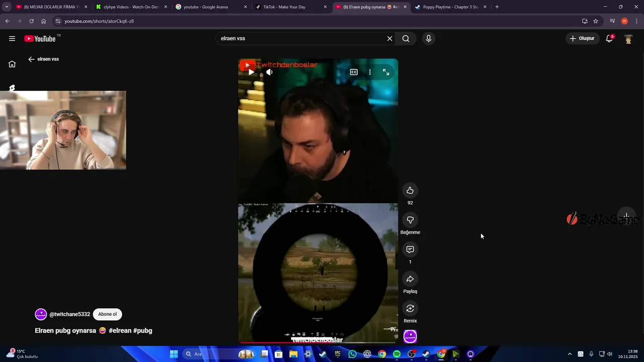Image resolution: width=644 pixels, height=362 pixels.
Task: Click the Short's red progress bar
Action: pos(318,343)
